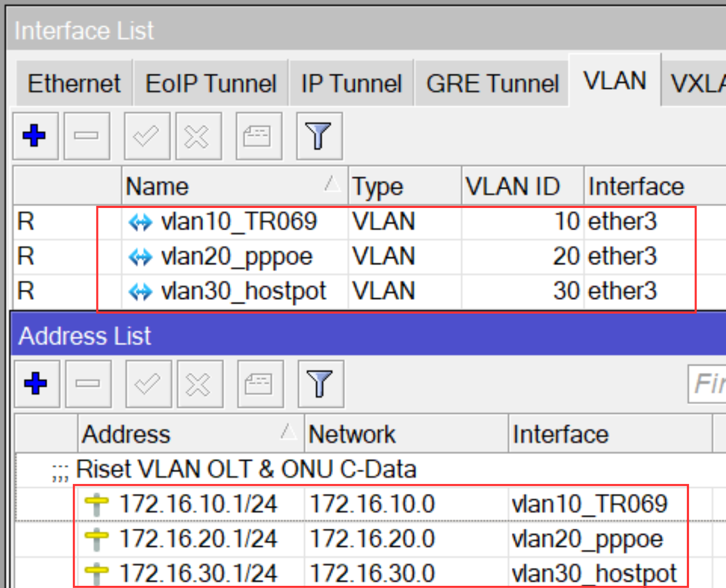
Task: Click the Add button in Interface List
Action: pyautogui.click(x=35, y=136)
